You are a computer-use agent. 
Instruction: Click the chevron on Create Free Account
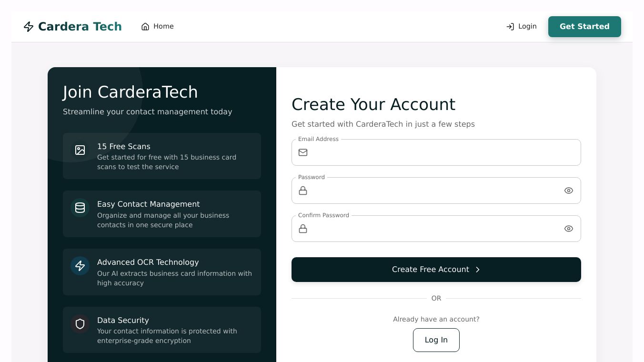click(x=478, y=270)
